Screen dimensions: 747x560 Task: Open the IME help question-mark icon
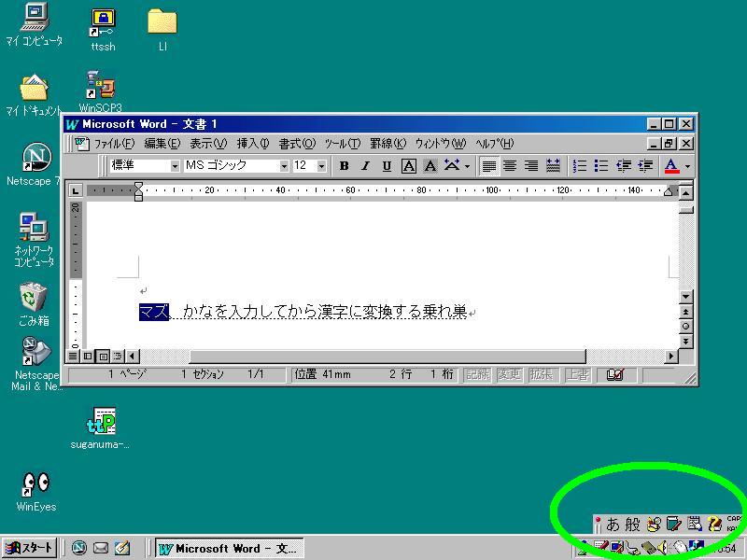pyautogui.click(x=714, y=524)
